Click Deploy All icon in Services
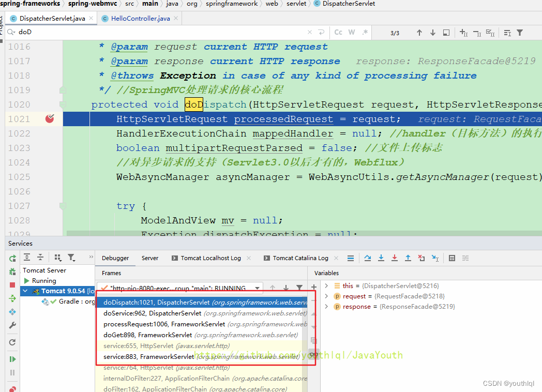 (12, 298)
